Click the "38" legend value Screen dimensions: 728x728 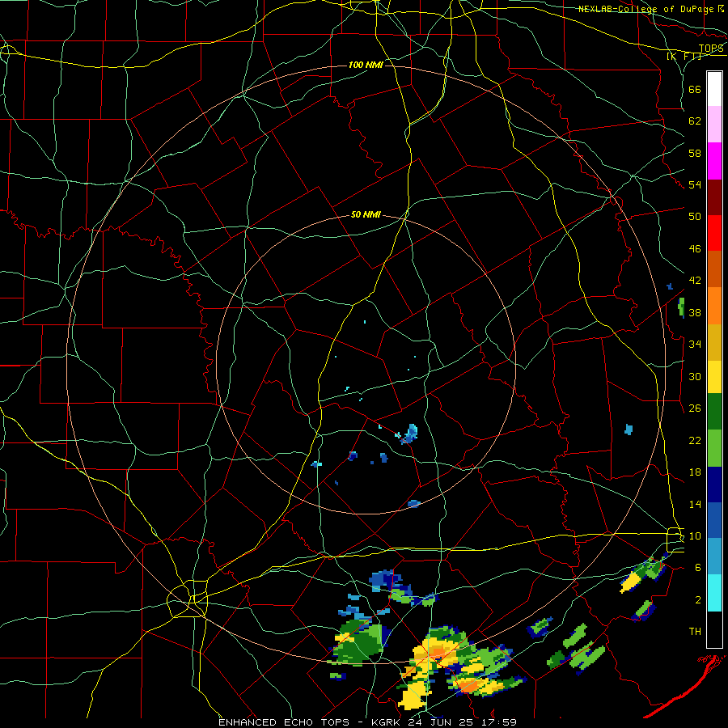click(x=695, y=312)
